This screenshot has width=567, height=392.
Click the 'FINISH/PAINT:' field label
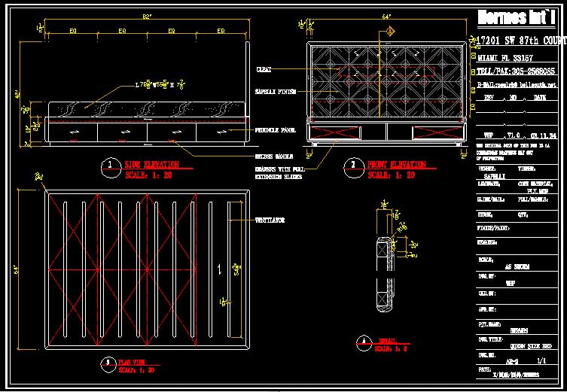494,228
